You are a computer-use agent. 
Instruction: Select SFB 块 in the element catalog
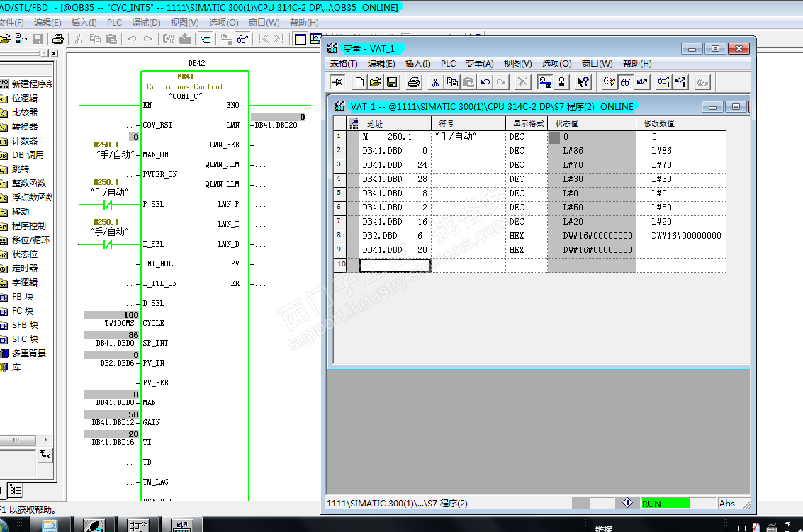point(25,325)
